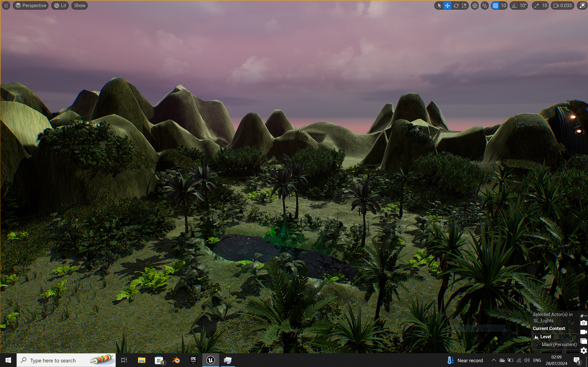Select the object selection mode arrow

point(439,6)
